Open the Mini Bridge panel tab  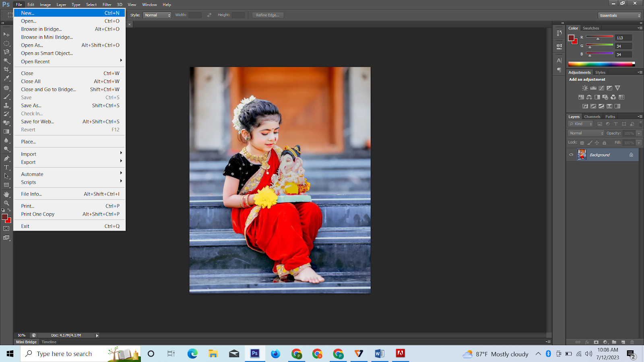tap(26, 342)
